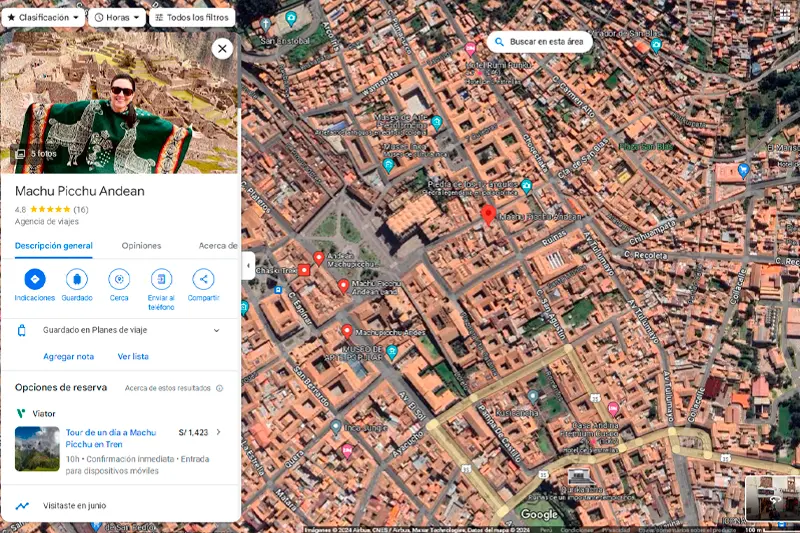The image size is (800, 533).
Task: Switch to the Opiniones tab
Action: (141, 246)
